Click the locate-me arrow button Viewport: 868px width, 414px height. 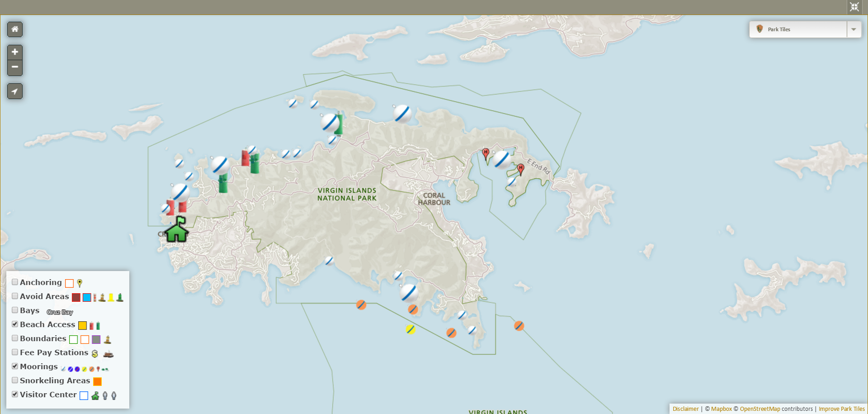[15, 91]
